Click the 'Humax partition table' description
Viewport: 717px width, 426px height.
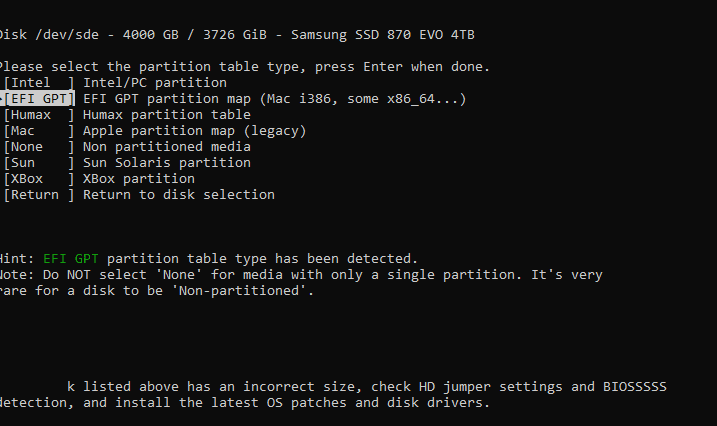click(166, 115)
